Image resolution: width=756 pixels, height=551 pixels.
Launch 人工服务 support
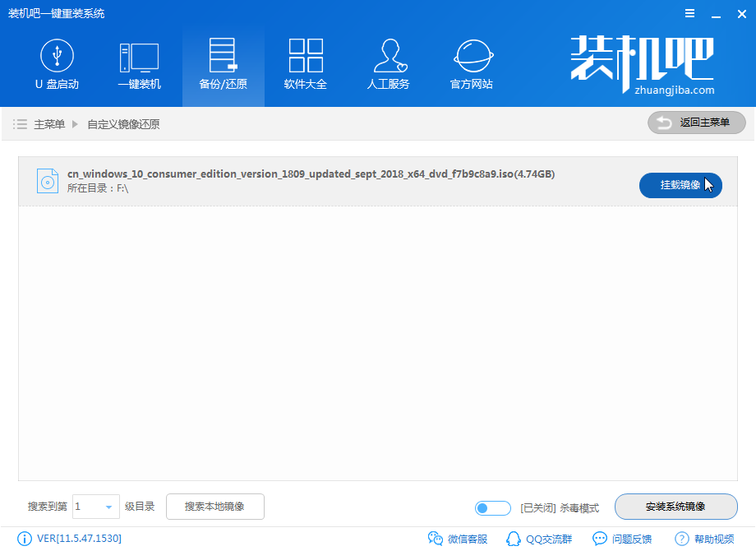pos(388,64)
